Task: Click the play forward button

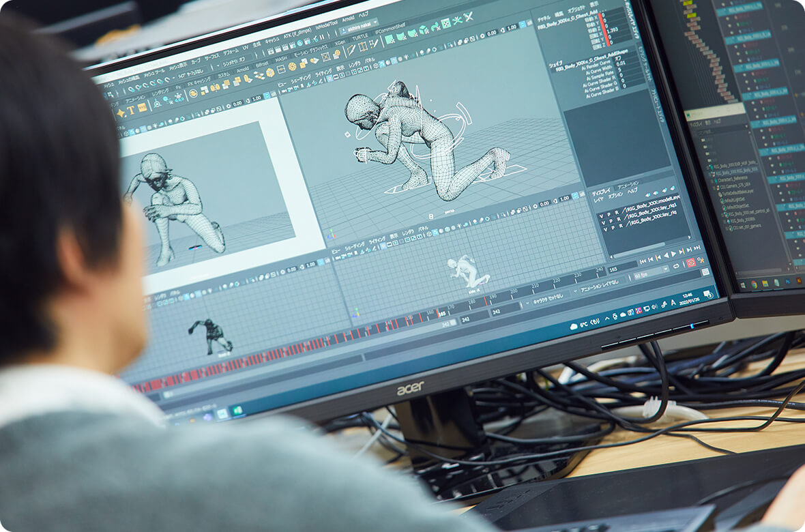Action: click(674, 254)
